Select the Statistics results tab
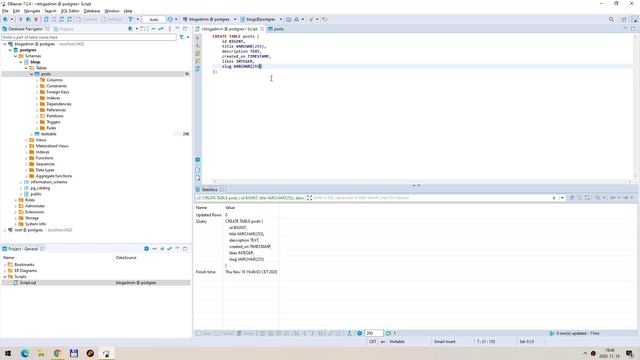This screenshot has height=360, width=640. click(209, 190)
